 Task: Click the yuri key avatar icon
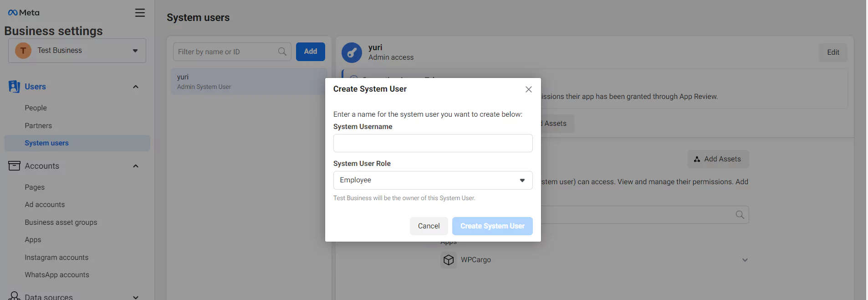[x=352, y=53]
